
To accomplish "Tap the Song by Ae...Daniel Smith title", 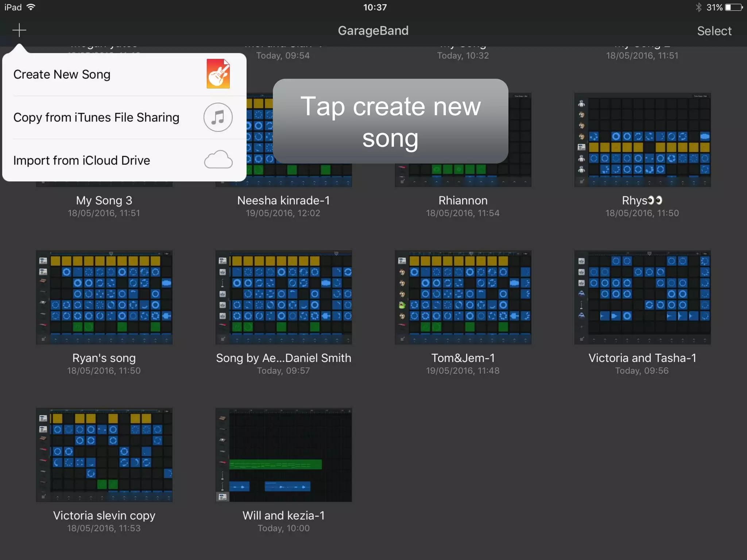I will (x=283, y=358).
